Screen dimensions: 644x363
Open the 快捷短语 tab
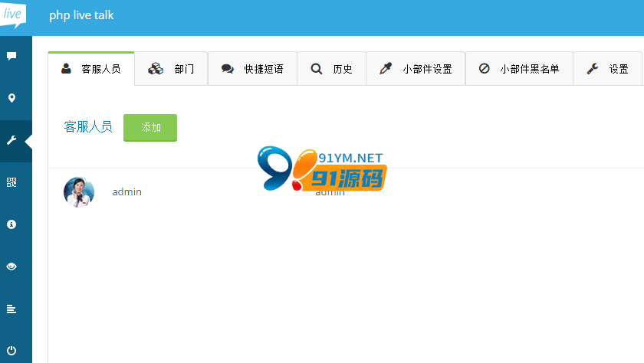252,69
